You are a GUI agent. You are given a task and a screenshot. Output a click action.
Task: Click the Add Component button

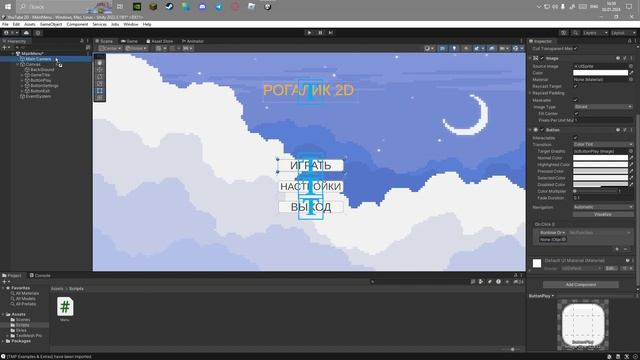point(581,284)
